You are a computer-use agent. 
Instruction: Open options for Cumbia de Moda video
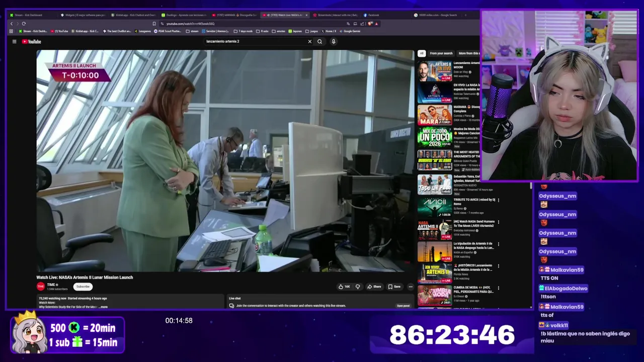pos(499,288)
